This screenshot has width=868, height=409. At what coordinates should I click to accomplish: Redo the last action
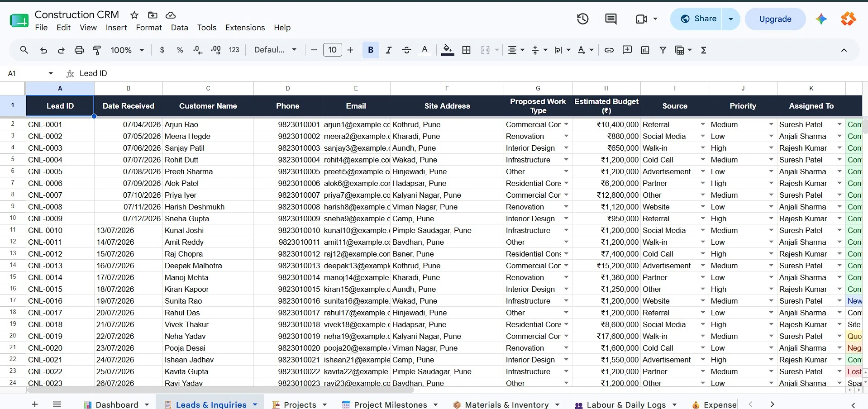[61, 50]
